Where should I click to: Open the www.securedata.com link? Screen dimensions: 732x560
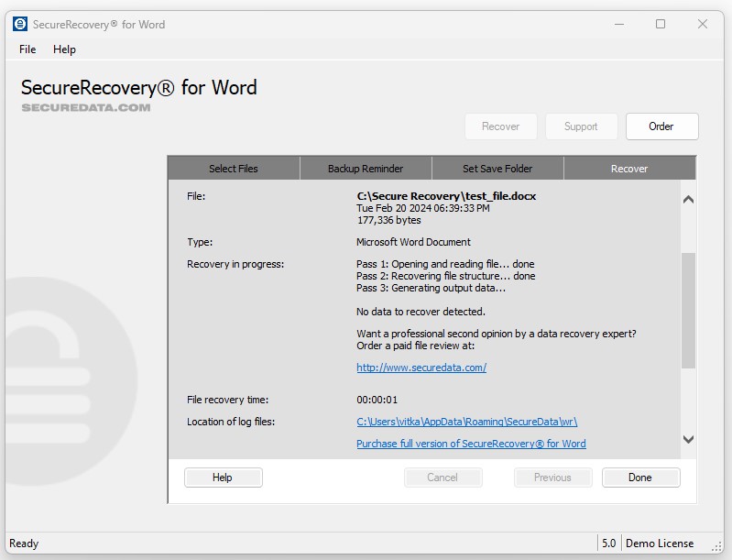click(x=421, y=368)
